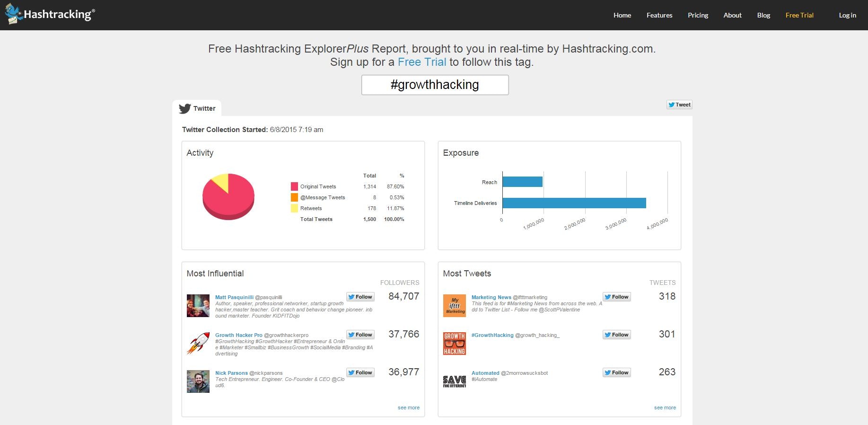Screen dimensions: 868x425
Task: Click the 263 tweets count
Action: [667, 372]
